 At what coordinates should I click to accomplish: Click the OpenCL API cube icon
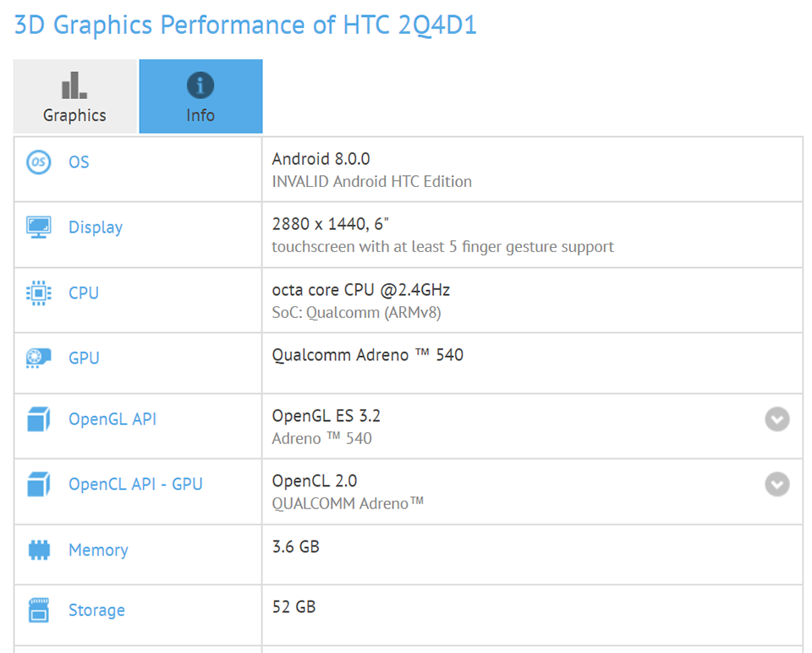coord(38,484)
